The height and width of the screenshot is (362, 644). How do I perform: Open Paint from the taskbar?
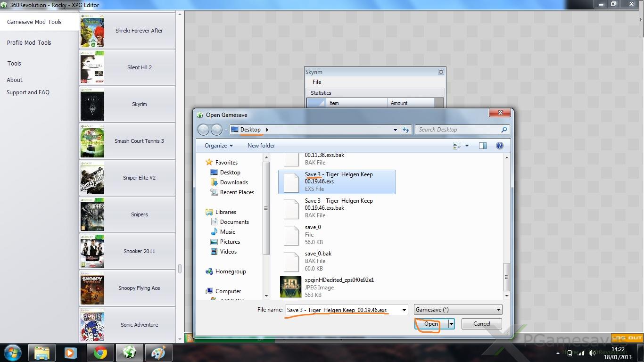(158, 353)
